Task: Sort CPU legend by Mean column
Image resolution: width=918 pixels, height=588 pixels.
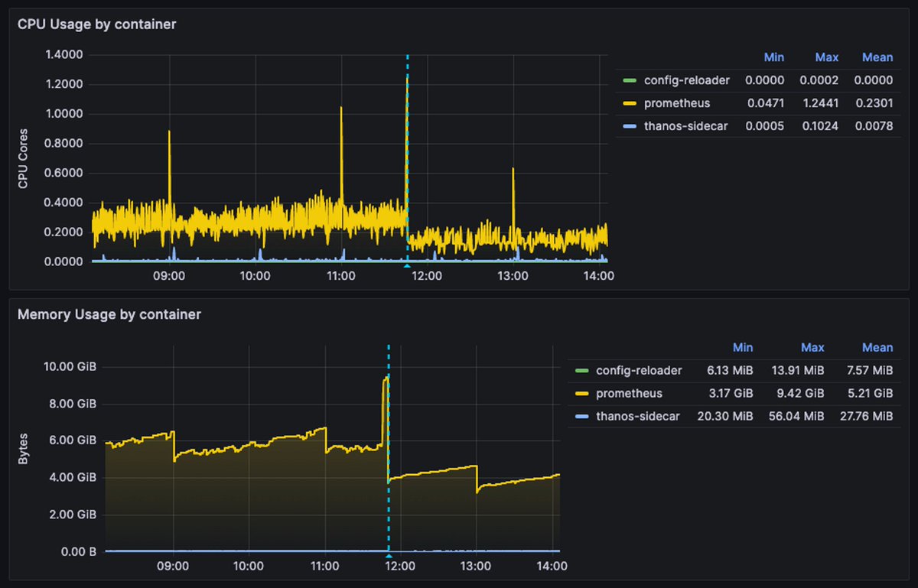Action: 877,57
